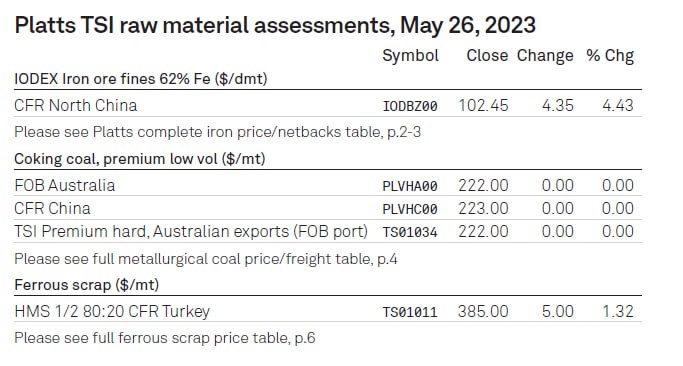The image size is (683, 366).
Task: Click the PLVHC00 symbol code
Action: coord(410,210)
